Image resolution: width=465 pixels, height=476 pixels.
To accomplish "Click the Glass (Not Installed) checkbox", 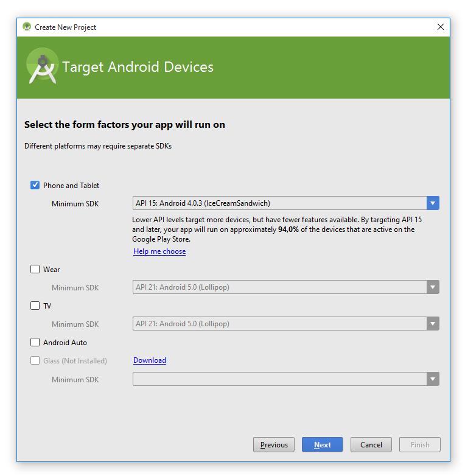I will [x=35, y=360].
